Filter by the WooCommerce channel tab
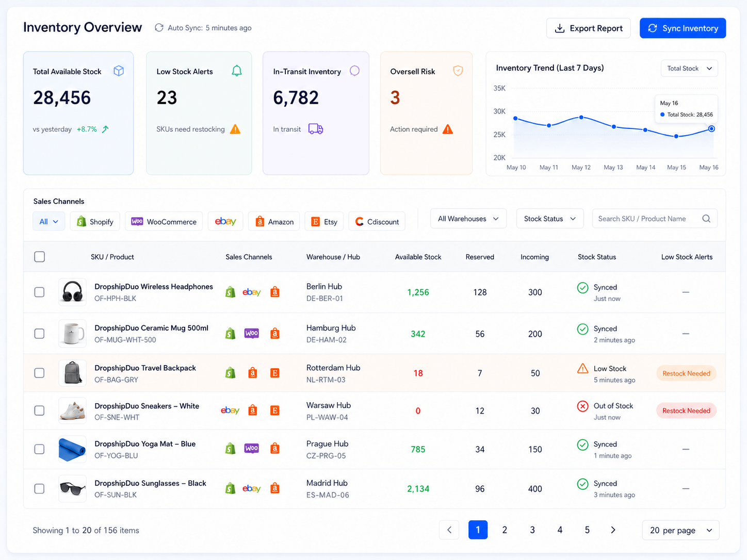 click(x=164, y=222)
